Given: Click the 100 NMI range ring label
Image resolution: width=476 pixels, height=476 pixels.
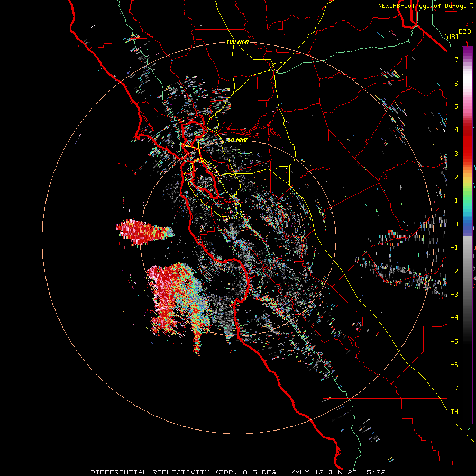Looking at the screenshot, I should 237,42.
